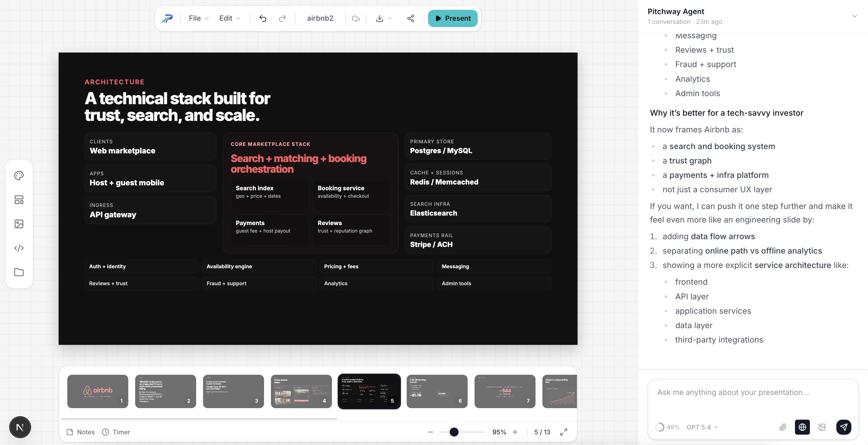Open the File menu

(x=198, y=18)
